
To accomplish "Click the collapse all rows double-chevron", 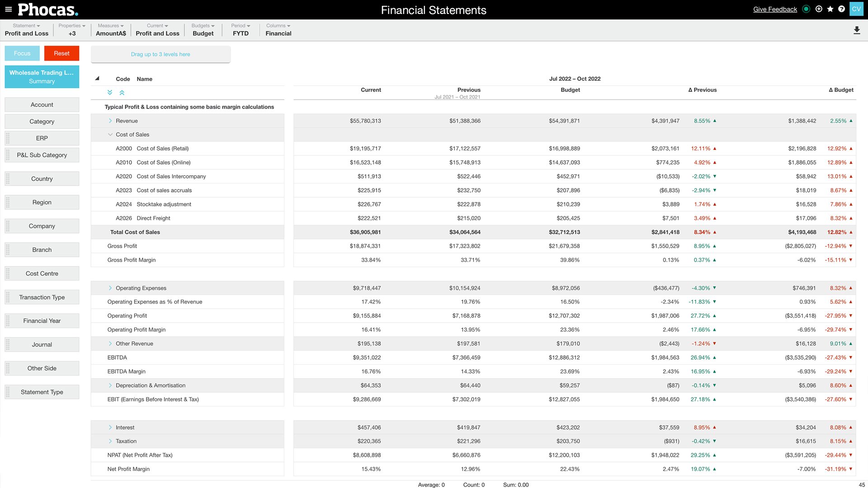I will tap(122, 93).
